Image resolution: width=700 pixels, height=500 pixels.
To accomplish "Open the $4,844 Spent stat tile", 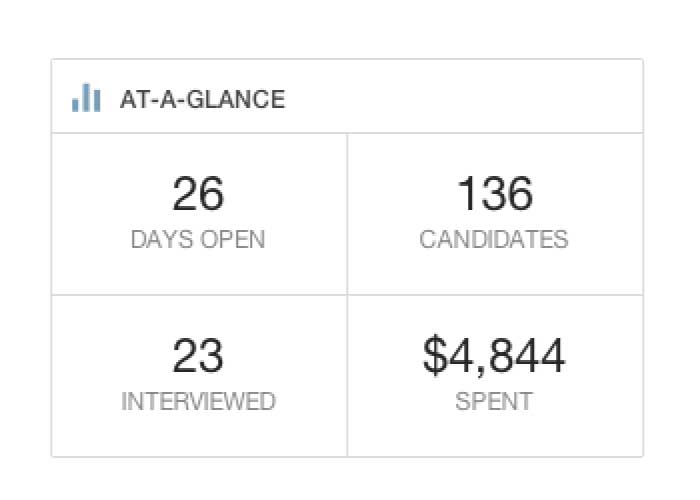I will pos(495,376).
